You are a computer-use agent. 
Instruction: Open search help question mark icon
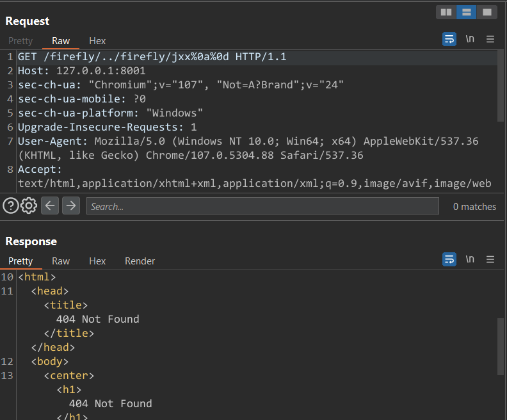10,206
